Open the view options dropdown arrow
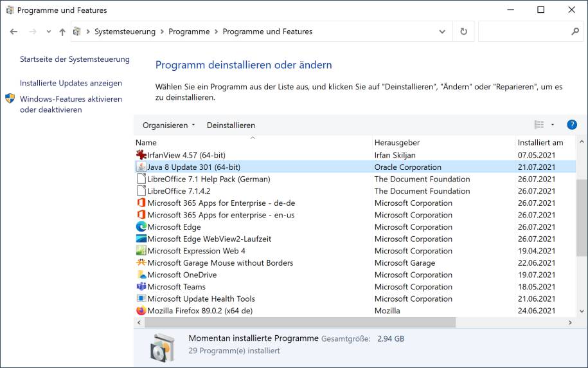This screenshot has height=368, width=588. tap(553, 125)
